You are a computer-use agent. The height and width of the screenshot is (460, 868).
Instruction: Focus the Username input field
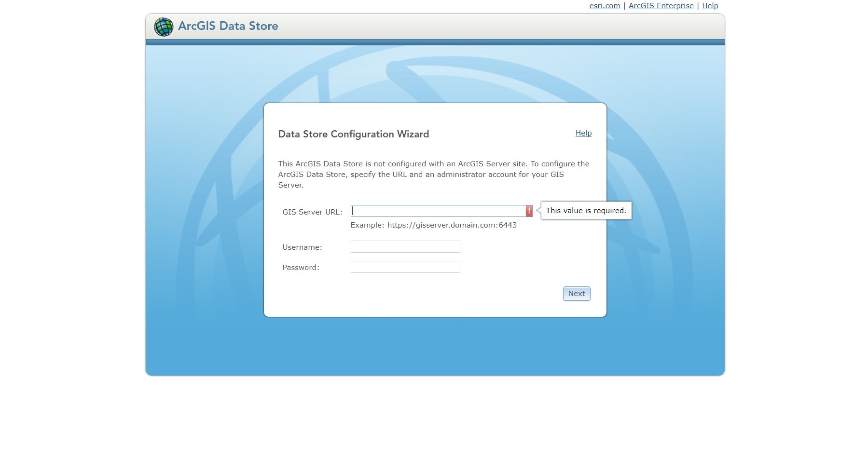tap(405, 247)
